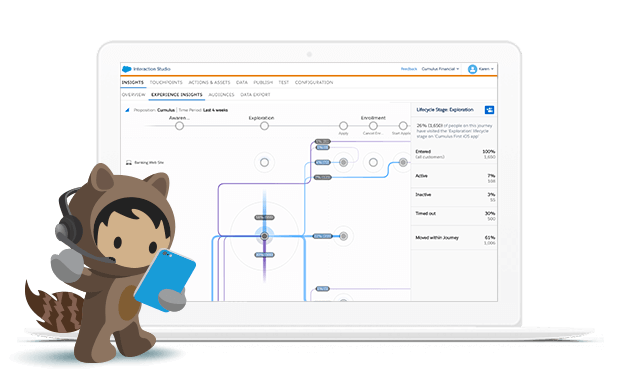Select the Awareness lifecycle stage circle

pos(179,126)
